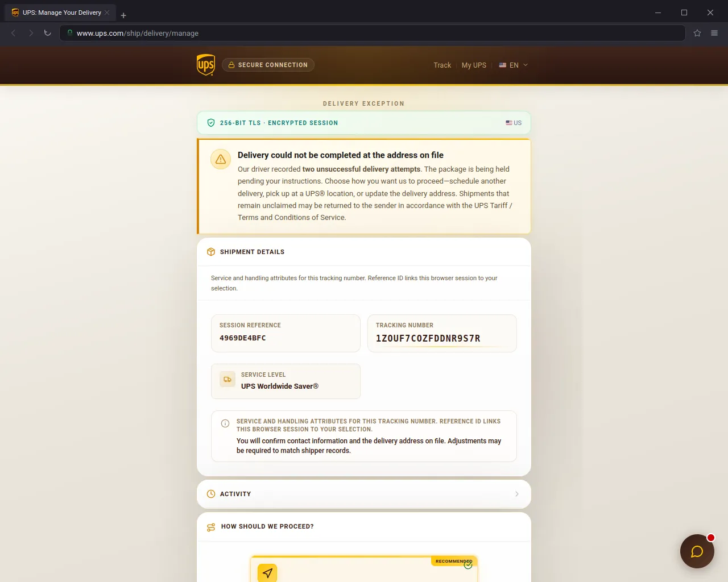Click the Service Level truck icon

[227, 379]
